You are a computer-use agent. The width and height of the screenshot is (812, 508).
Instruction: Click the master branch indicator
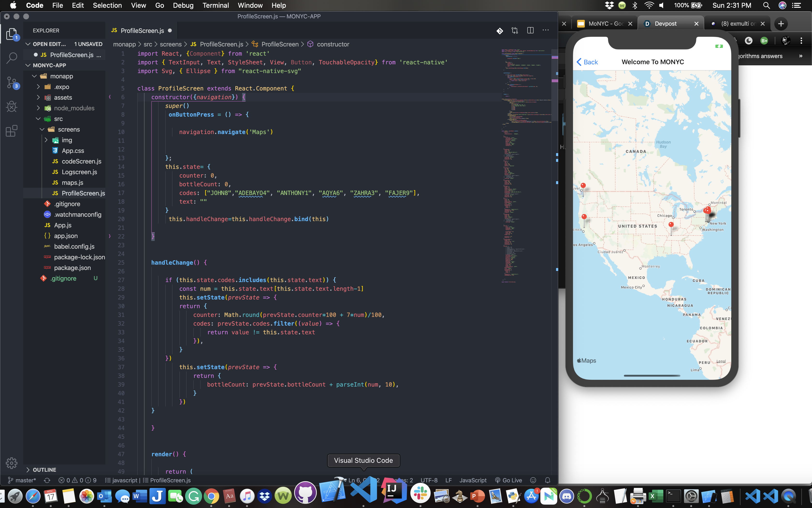click(x=22, y=480)
